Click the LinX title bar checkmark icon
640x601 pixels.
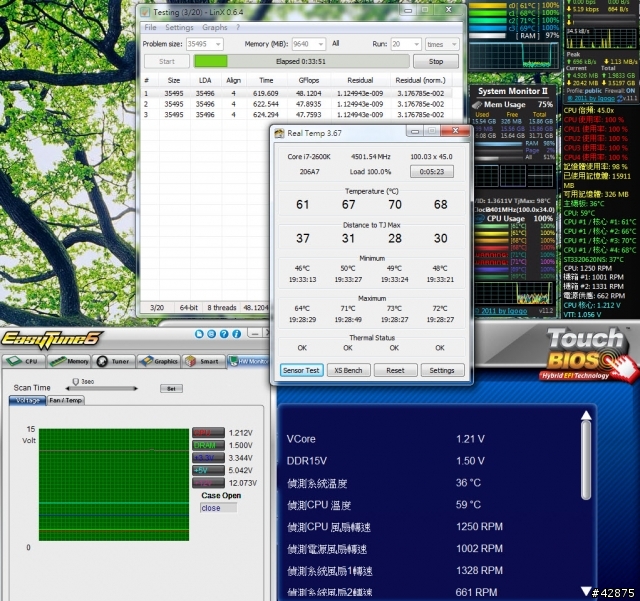point(145,12)
